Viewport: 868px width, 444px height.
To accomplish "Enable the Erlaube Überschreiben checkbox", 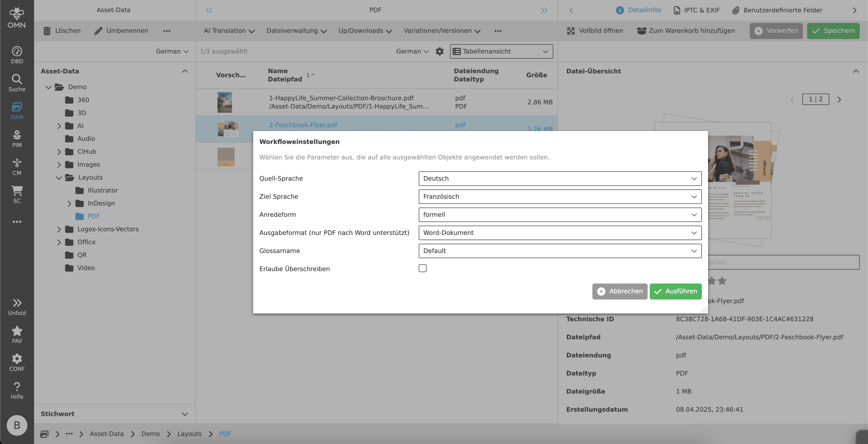I will click(x=423, y=268).
